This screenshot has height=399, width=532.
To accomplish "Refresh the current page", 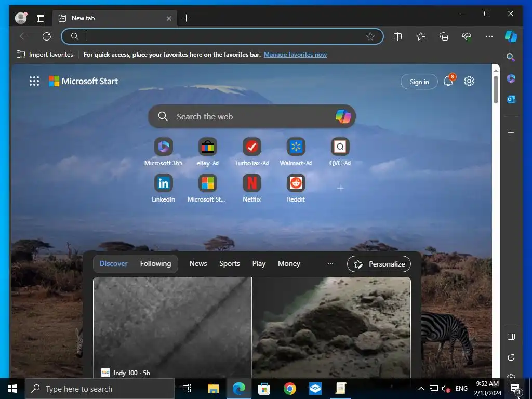I will [x=47, y=36].
